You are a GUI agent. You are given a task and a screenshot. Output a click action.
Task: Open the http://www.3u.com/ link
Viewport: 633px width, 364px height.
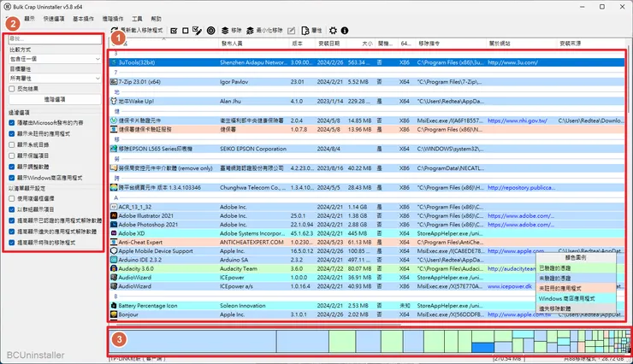pos(512,62)
